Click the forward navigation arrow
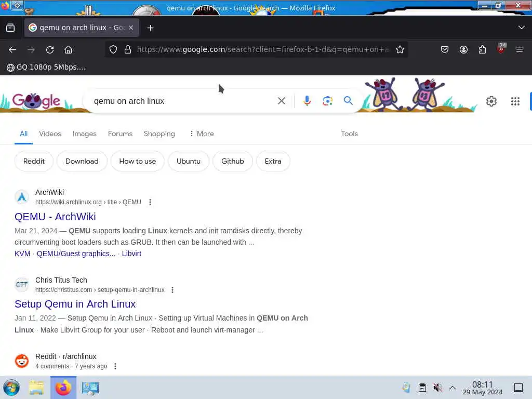 [x=31, y=50]
